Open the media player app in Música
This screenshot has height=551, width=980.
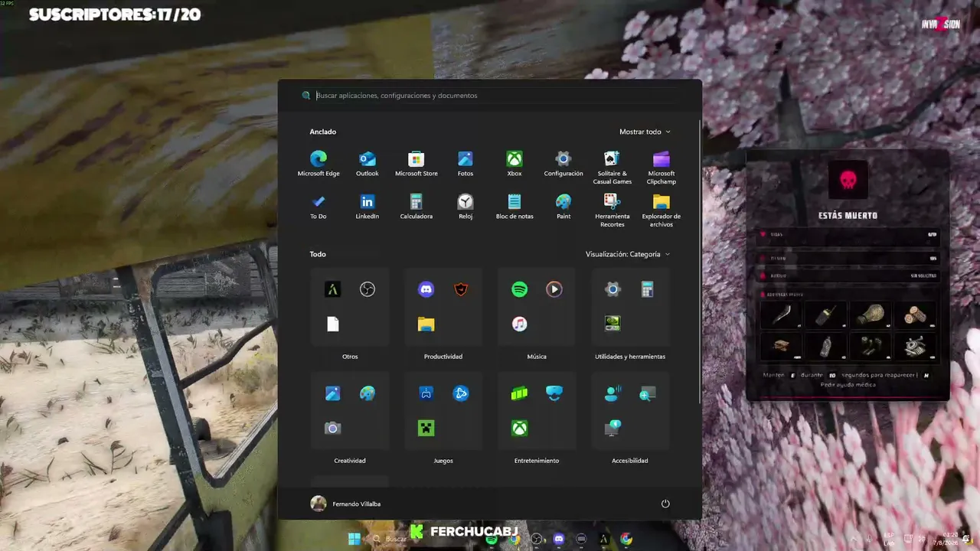554,289
